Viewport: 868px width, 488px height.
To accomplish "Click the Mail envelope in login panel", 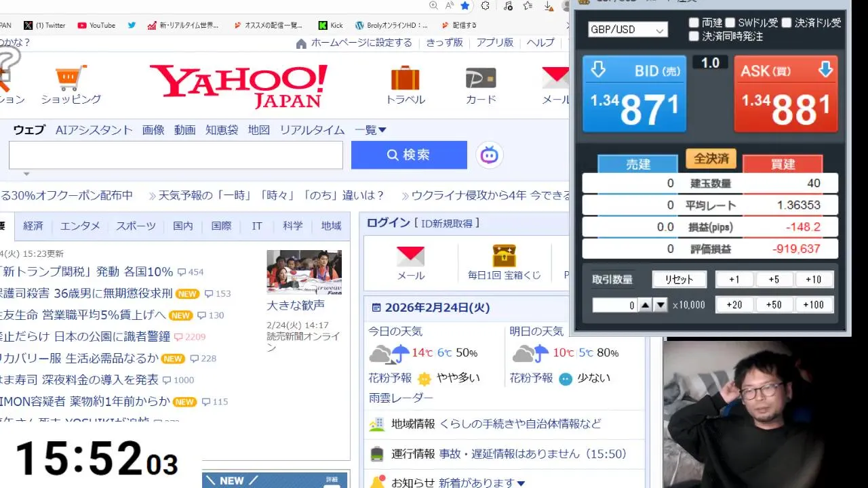I will click(x=410, y=257).
